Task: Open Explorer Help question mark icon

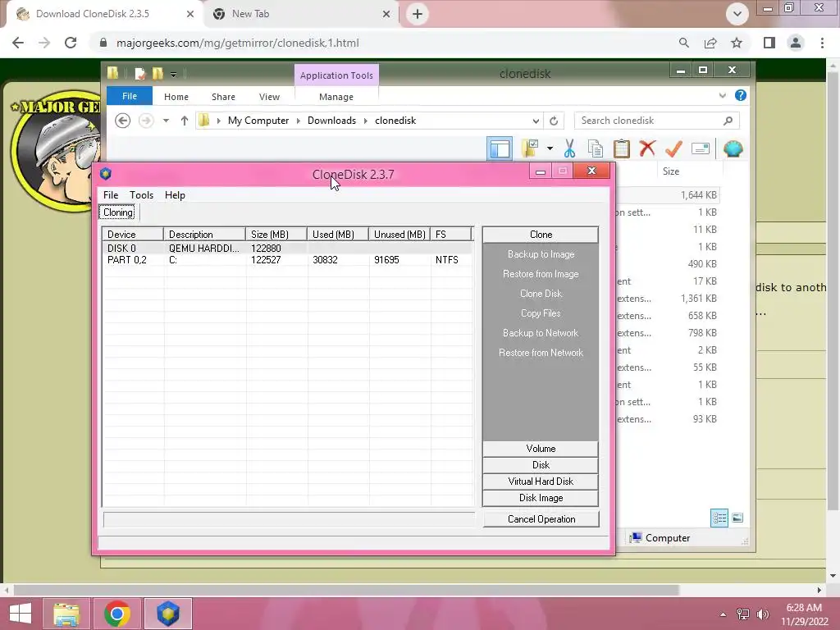Action: tap(741, 95)
